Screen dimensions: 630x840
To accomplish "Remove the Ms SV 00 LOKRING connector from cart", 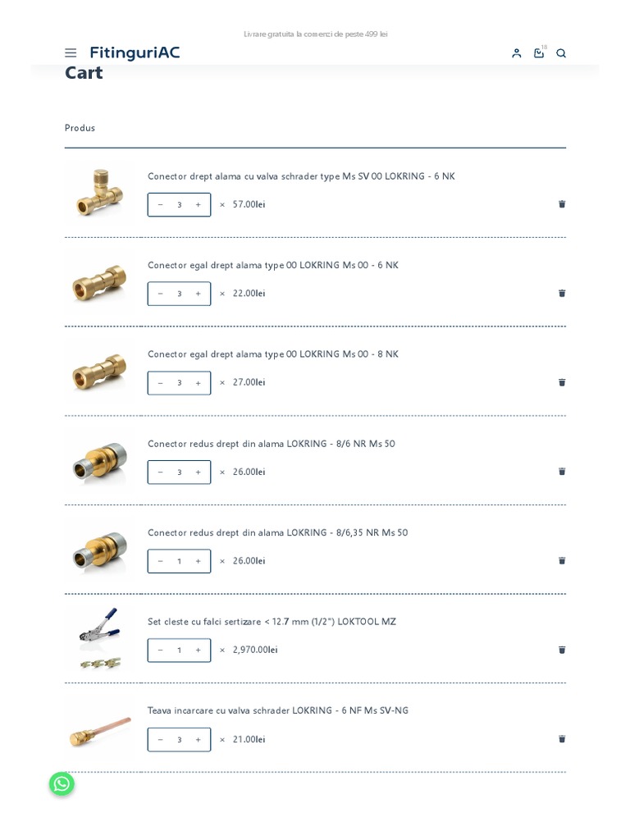I will 562,204.
